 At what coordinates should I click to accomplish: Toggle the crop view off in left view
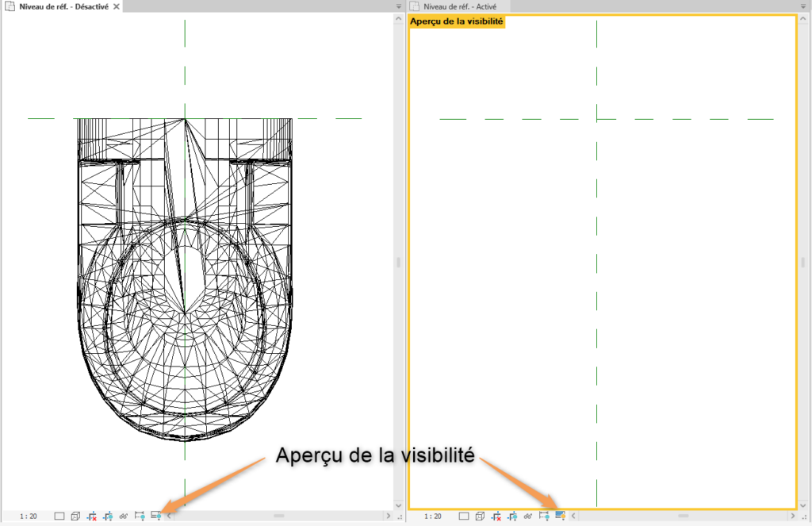click(x=92, y=516)
